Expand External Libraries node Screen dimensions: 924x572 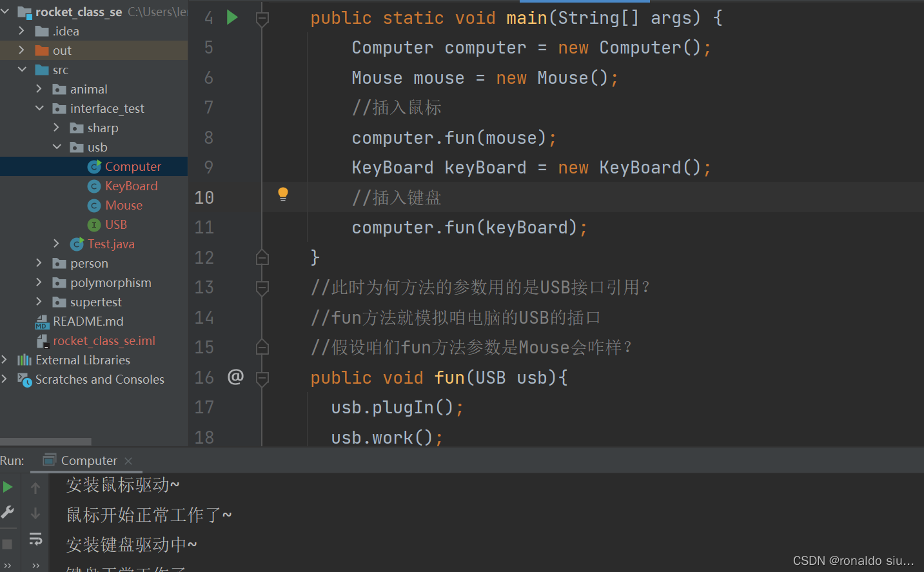point(5,359)
